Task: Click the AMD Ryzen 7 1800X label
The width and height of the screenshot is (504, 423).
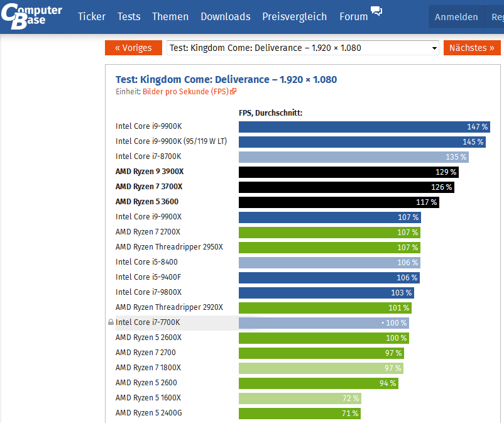Action: (148, 368)
